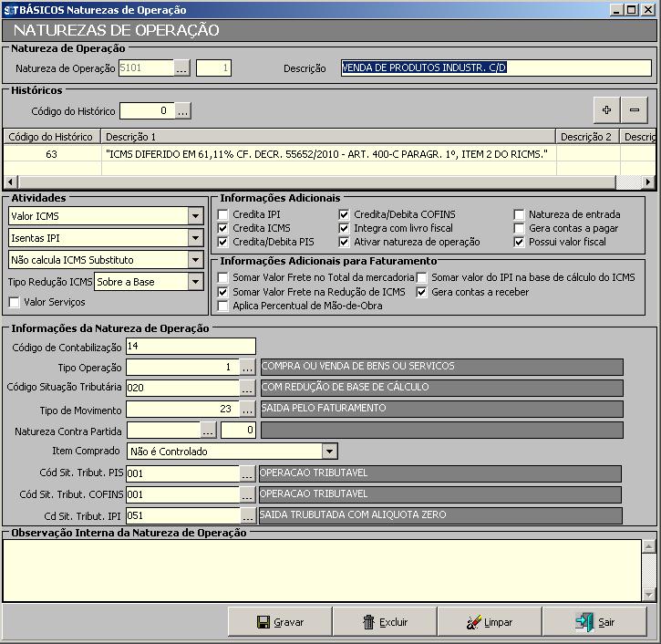Expand the Item Comprado dropdown
661x644 pixels.
pos(329,452)
